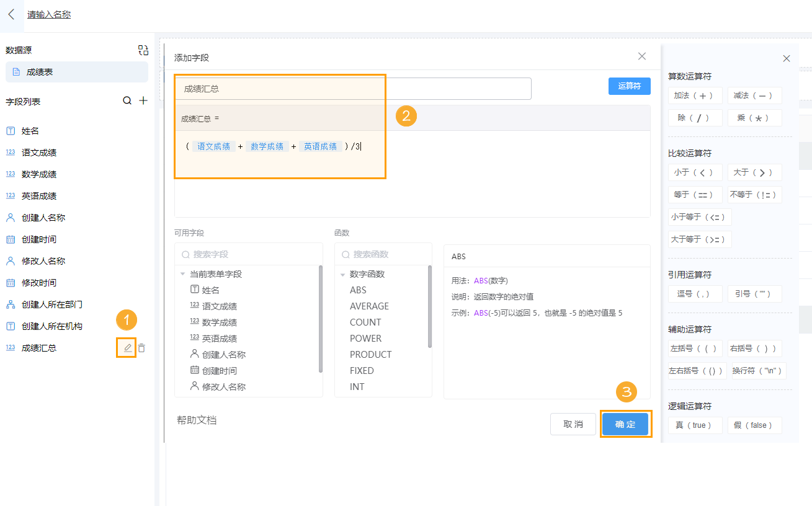Click the 取消 cancel button
Image resolution: width=812 pixels, height=506 pixels.
[x=573, y=424]
